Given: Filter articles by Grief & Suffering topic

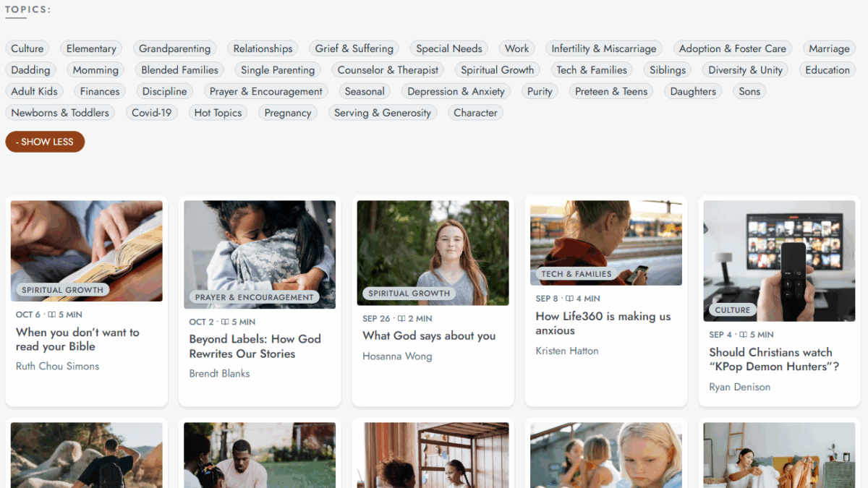Looking at the screenshot, I should coord(354,48).
